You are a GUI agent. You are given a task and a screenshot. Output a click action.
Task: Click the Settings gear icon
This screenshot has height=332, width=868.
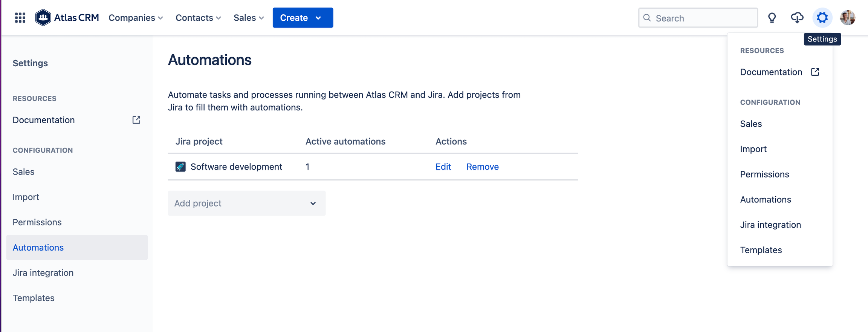click(822, 18)
